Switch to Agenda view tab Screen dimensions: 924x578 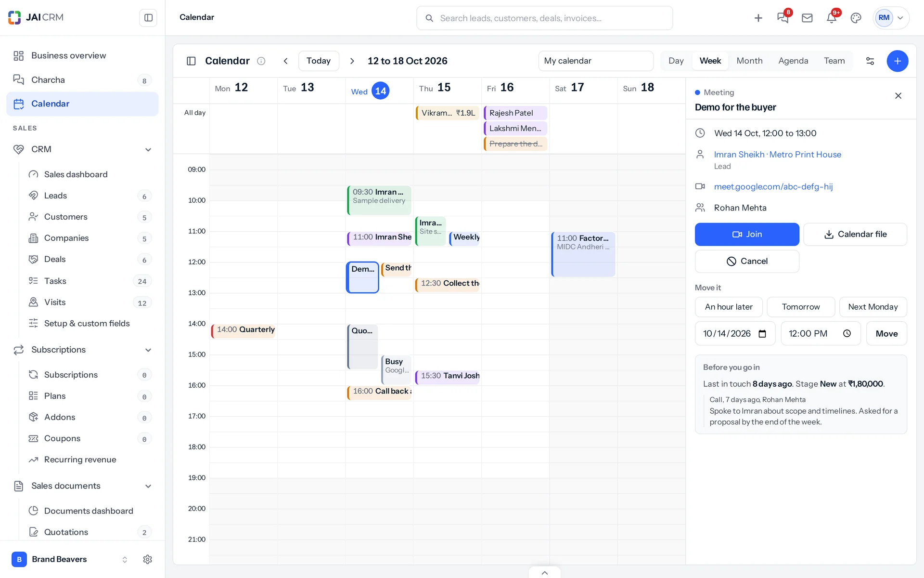pos(793,61)
